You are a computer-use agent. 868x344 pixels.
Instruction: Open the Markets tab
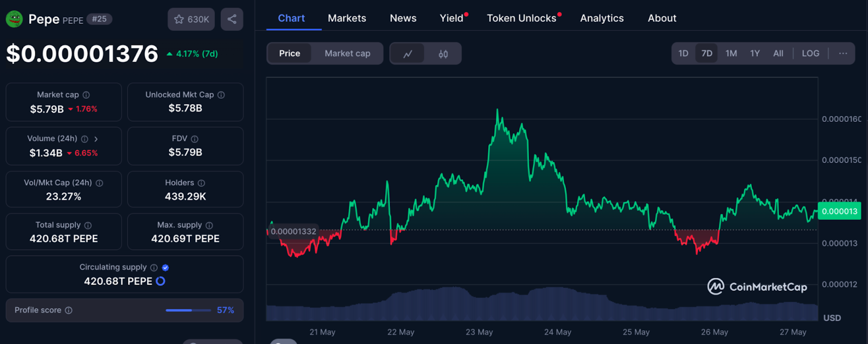347,18
